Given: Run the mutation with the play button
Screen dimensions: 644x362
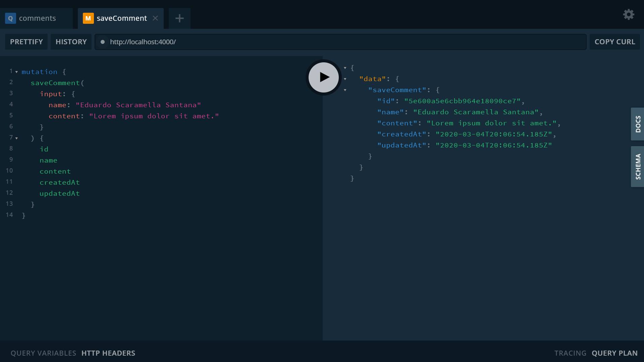Looking at the screenshot, I should point(323,77).
